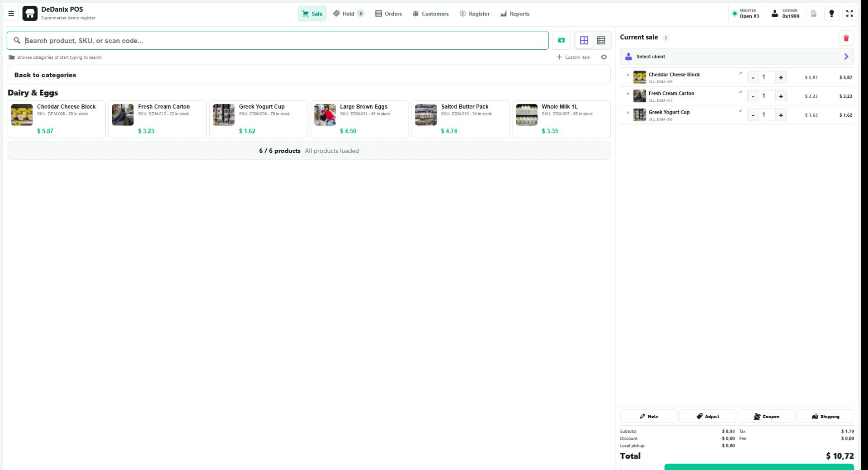Switch to list view layout
This screenshot has height=470, width=868.
601,40
